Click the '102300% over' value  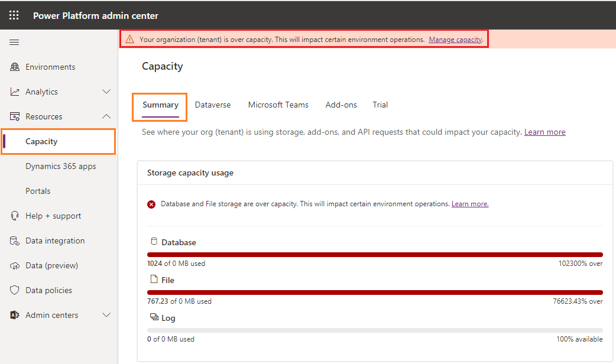(581, 264)
